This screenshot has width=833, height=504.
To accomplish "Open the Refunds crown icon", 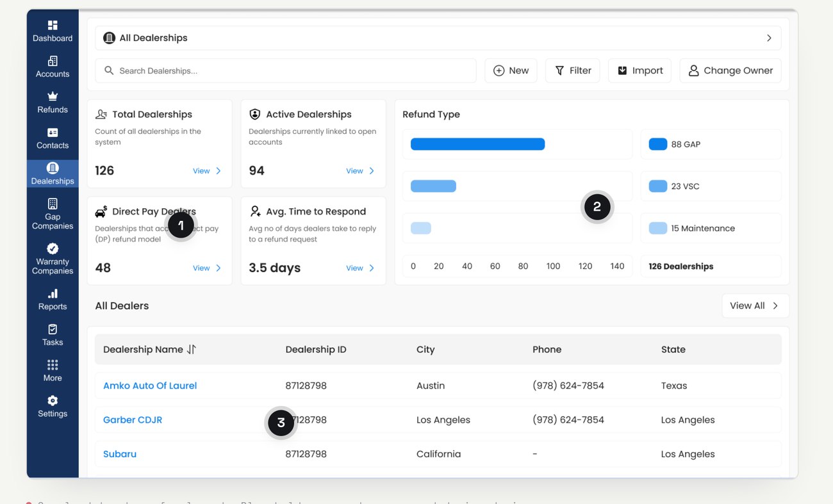I will coord(53,96).
